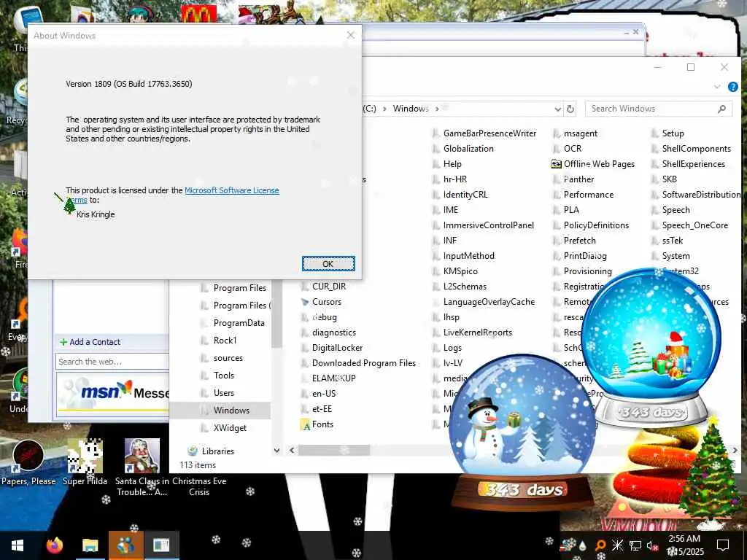This screenshot has width=747, height=560.
Task: Refresh the Explorer address bar
Action: tap(570, 109)
